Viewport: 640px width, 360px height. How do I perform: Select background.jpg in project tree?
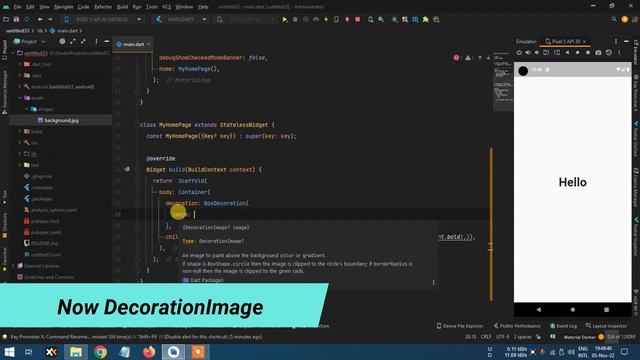pyautogui.click(x=61, y=120)
